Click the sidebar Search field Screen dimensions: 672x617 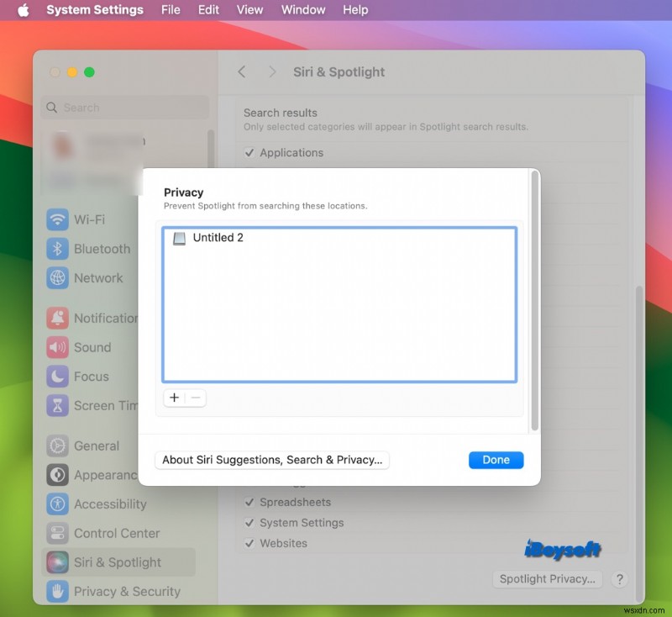(x=125, y=108)
